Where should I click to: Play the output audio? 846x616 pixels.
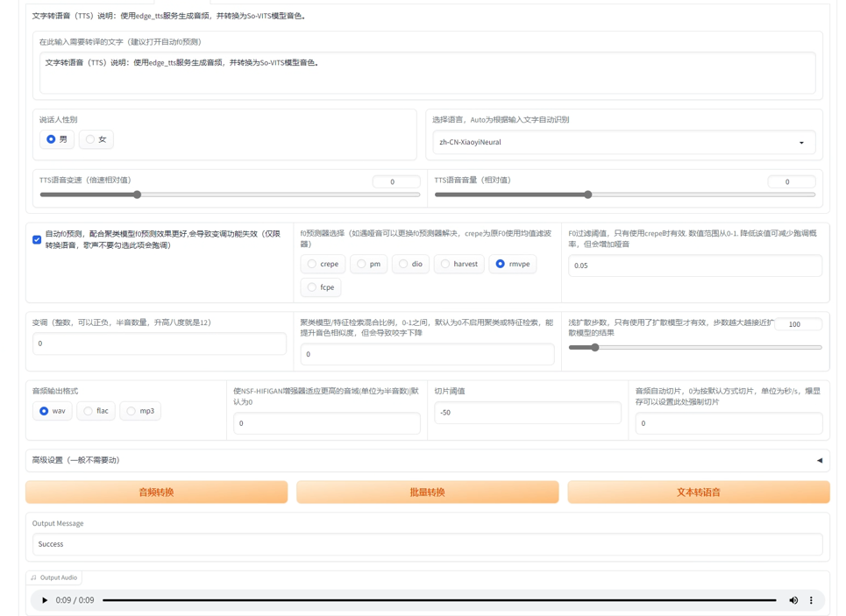(x=45, y=600)
